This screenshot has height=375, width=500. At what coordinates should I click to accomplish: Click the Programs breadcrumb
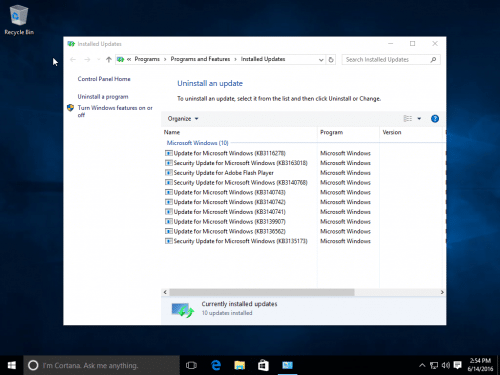point(147,59)
